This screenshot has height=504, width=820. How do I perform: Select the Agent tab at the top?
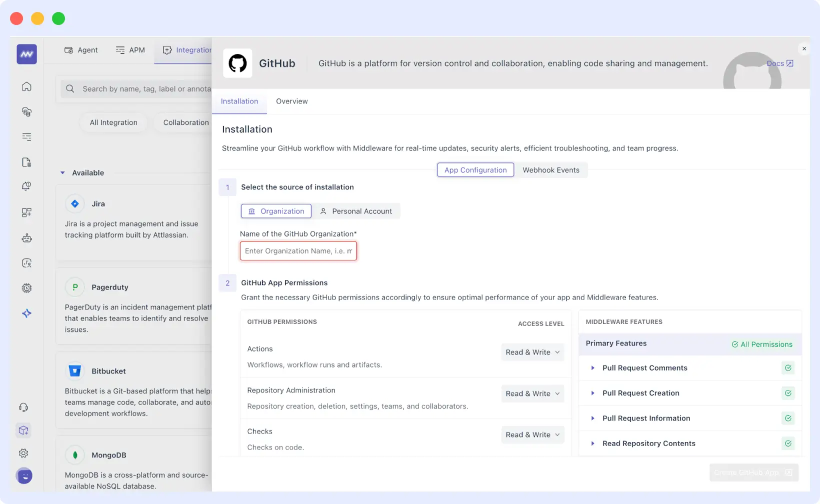tap(81, 50)
